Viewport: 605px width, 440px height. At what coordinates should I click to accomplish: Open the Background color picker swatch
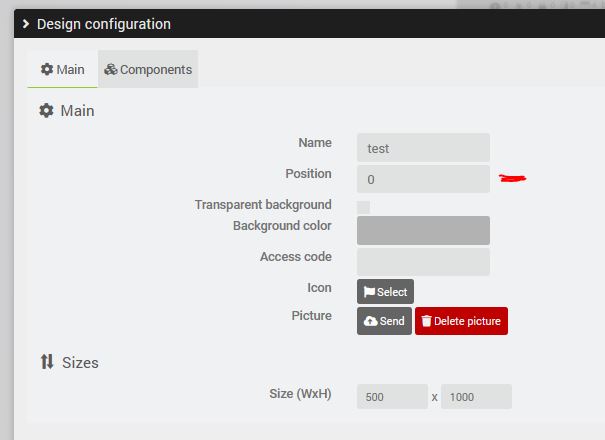pos(423,230)
